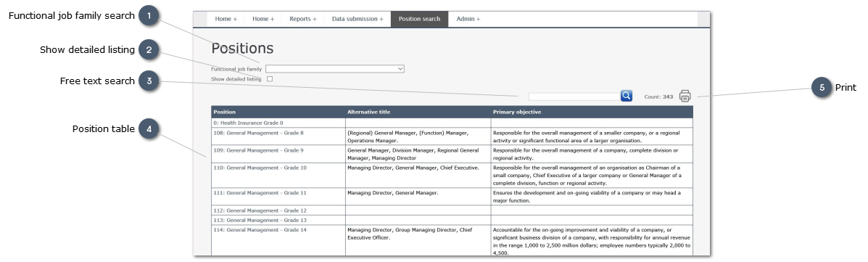Screen dimensions: 868x262
Task: Click objective mentioning 'organisation as Chairman'
Action: pyautogui.click(x=587, y=175)
